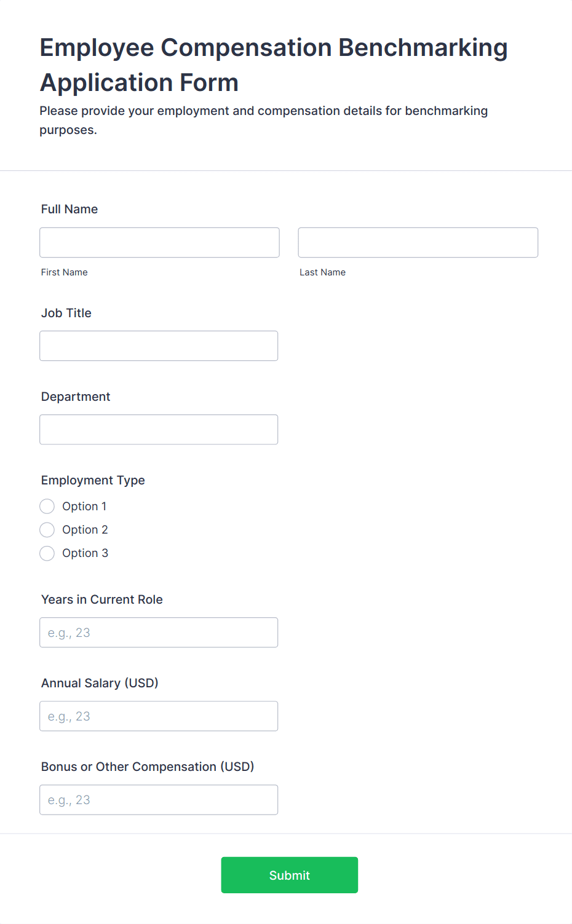Image resolution: width=572 pixels, height=924 pixels.
Task: Select the Option 1 radio button
Action: tap(47, 506)
